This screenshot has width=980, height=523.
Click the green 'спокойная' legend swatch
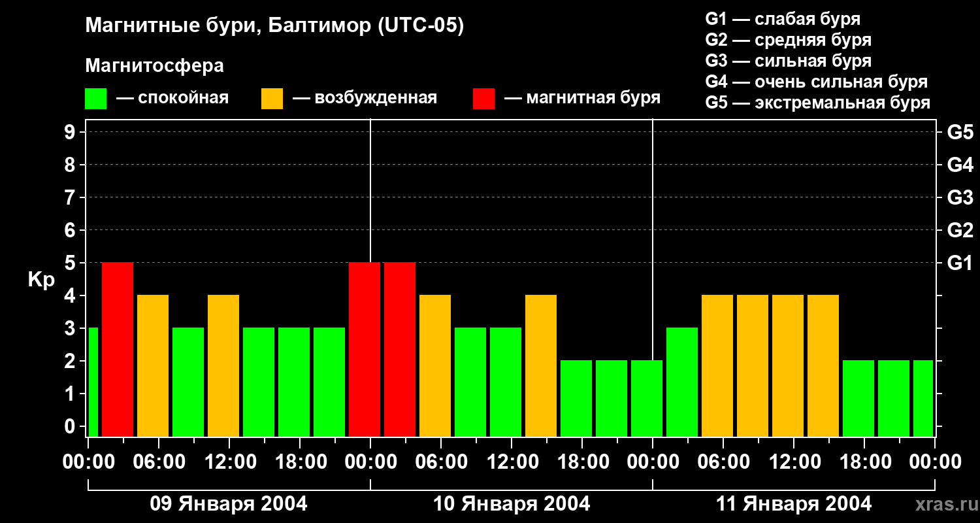[x=95, y=99]
